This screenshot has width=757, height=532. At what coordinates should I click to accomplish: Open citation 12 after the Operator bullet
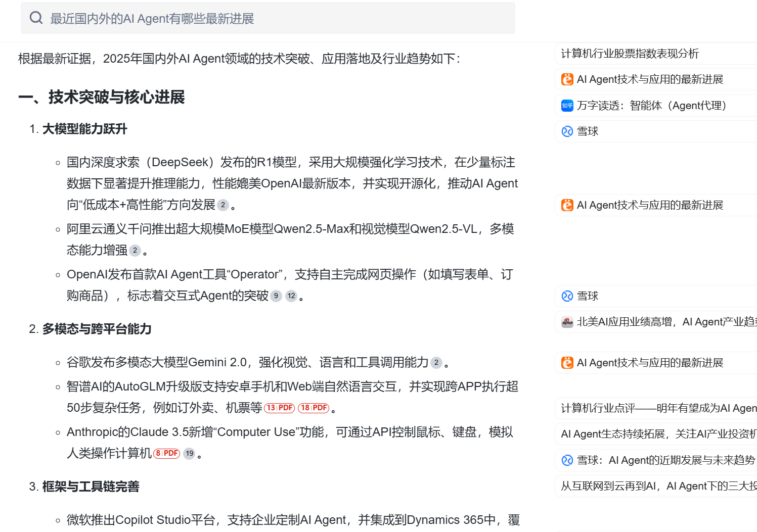tap(291, 296)
